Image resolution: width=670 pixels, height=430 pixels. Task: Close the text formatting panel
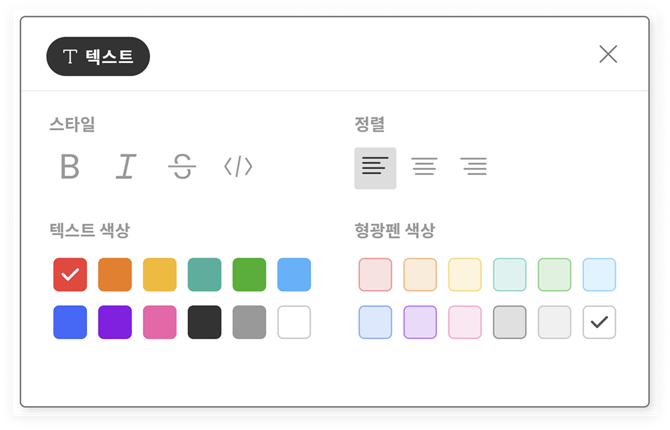coord(608,54)
